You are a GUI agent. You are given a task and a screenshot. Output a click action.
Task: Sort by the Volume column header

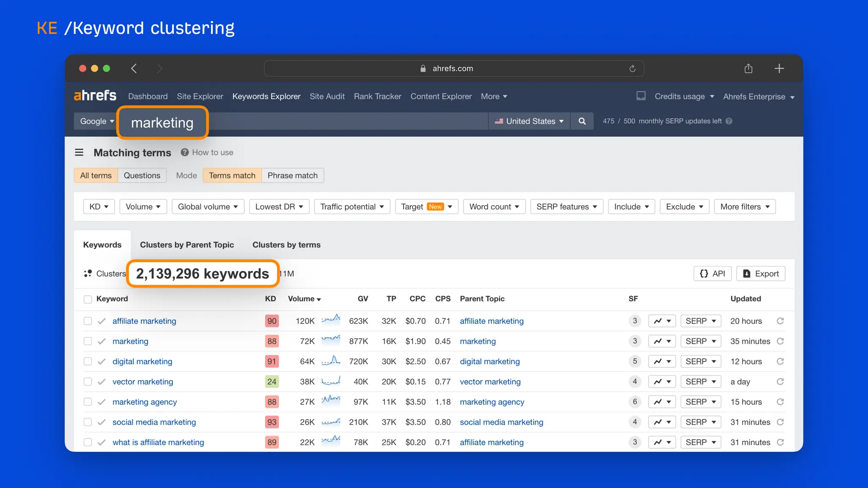(304, 299)
